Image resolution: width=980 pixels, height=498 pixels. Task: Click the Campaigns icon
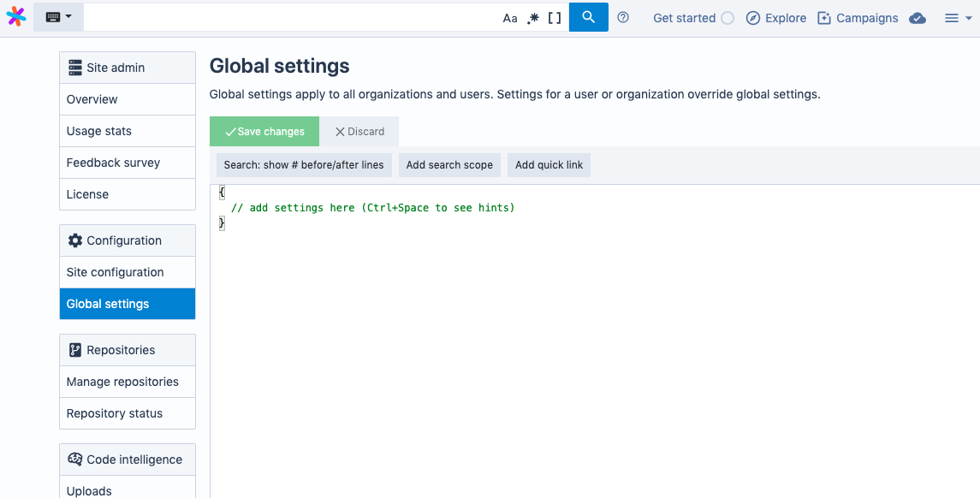click(x=824, y=18)
